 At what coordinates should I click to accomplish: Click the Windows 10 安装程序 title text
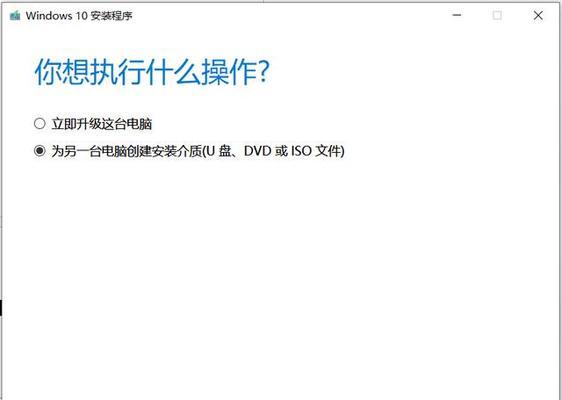[x=79, y=16]
